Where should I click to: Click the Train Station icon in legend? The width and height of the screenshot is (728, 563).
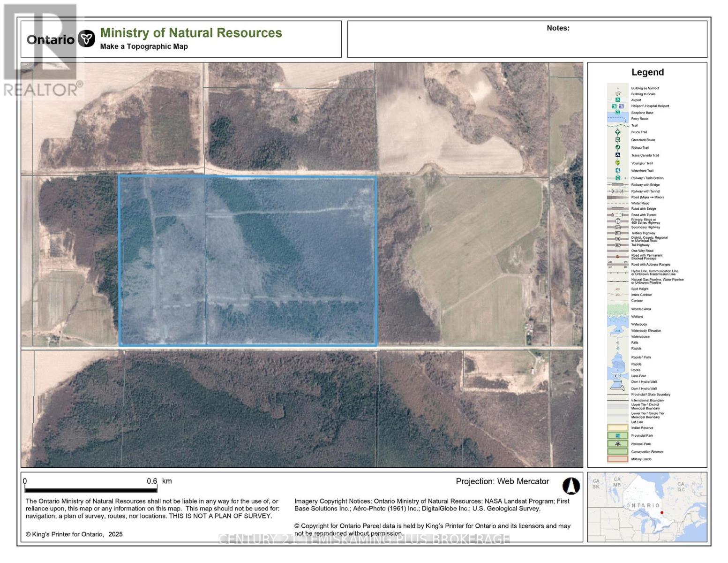point(618,178)
